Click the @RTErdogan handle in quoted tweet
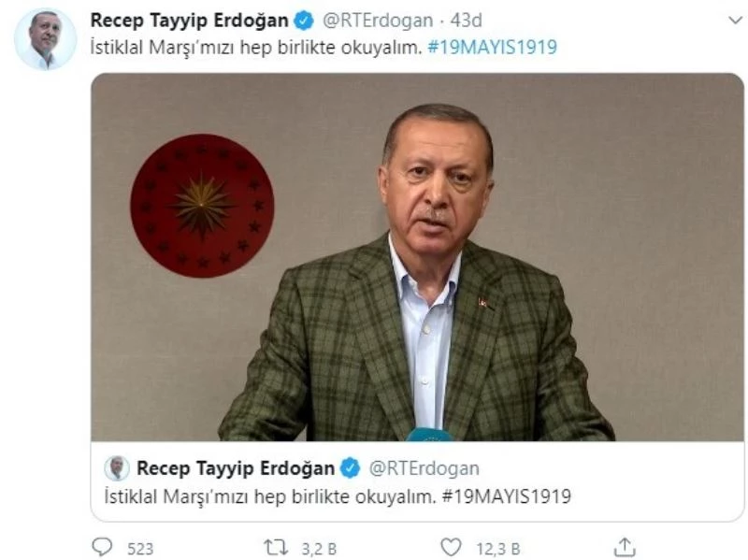Image resolution: width=748 pixels, height=560 pixels. [x=424, y=468]
